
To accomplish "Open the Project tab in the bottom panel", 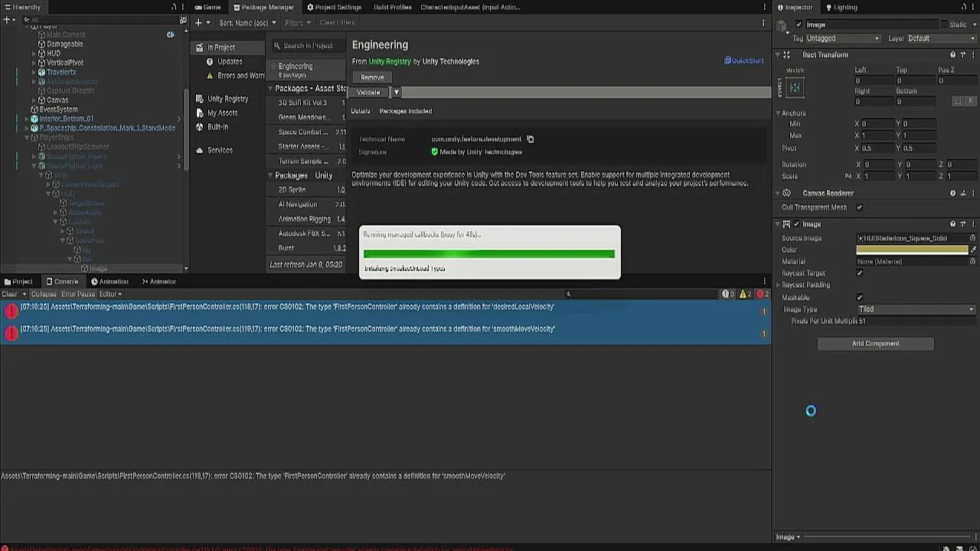I will 18,282.
